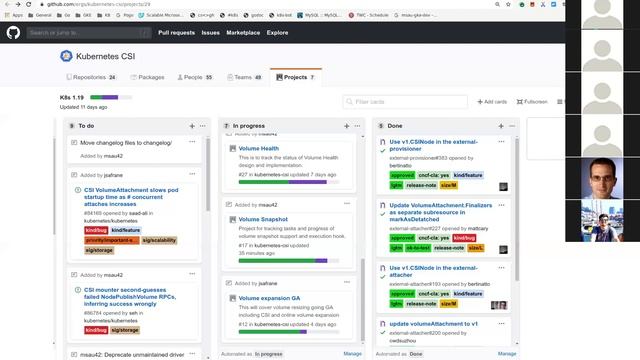Click Manage link under Done column
640x360 pixels.
(507, 354)
